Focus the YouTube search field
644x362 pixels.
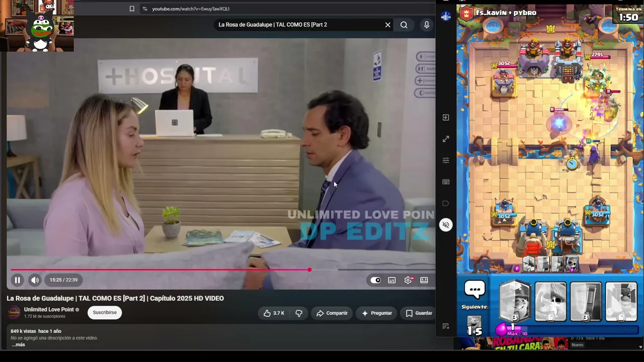point(299,25)
